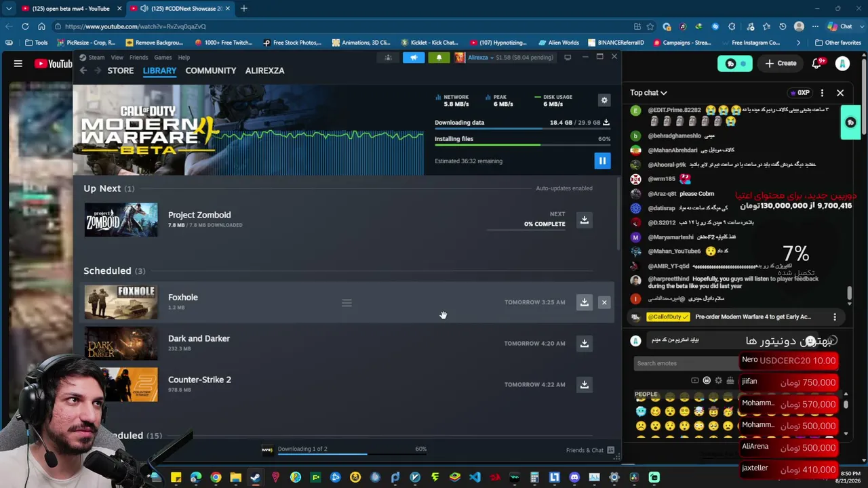Image resolution: width=868 pixels, height=488 pixels.
Task: Open Steam notifications bell
Action: [439, 58]
